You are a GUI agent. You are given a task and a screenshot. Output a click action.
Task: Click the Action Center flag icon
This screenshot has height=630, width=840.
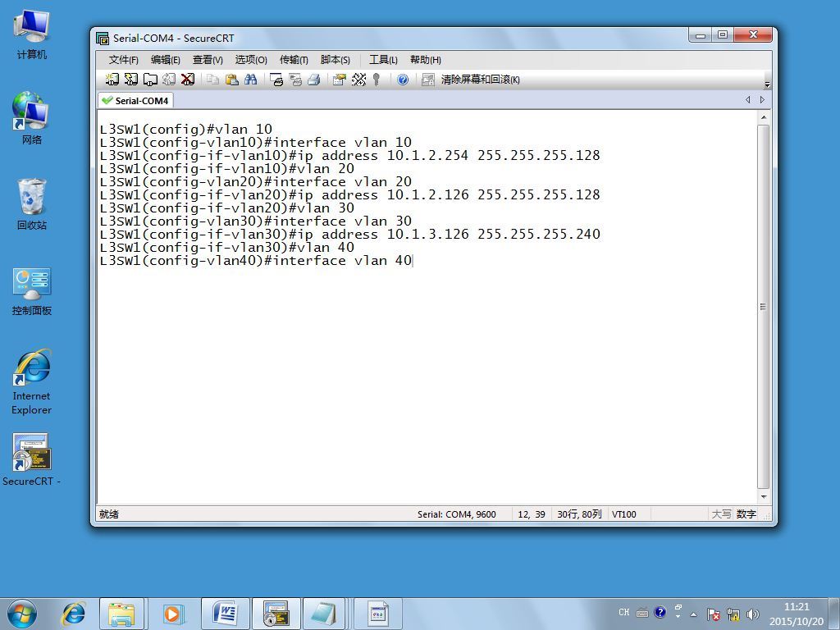point(713,614)
